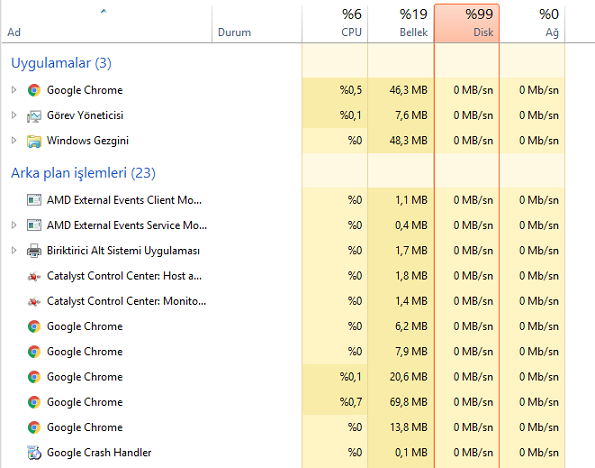The height and width of the screenshot is (468, 595).
Task: Click the Catalyst Control Center: Monito... icon
Action: coord(34,302)
